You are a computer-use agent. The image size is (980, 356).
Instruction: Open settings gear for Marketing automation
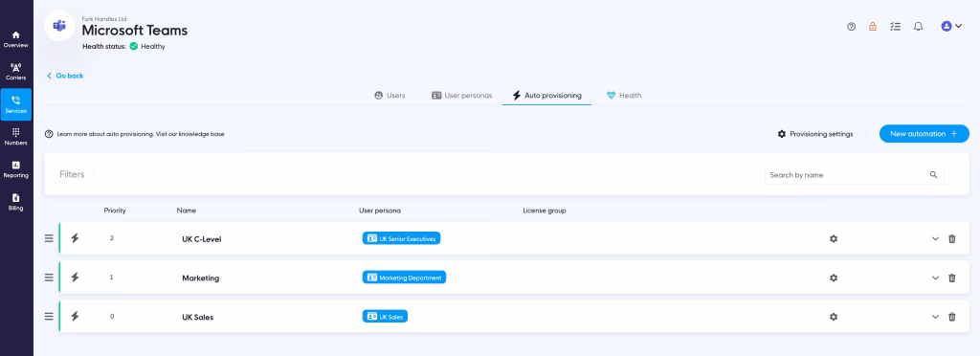pos(834,278)
